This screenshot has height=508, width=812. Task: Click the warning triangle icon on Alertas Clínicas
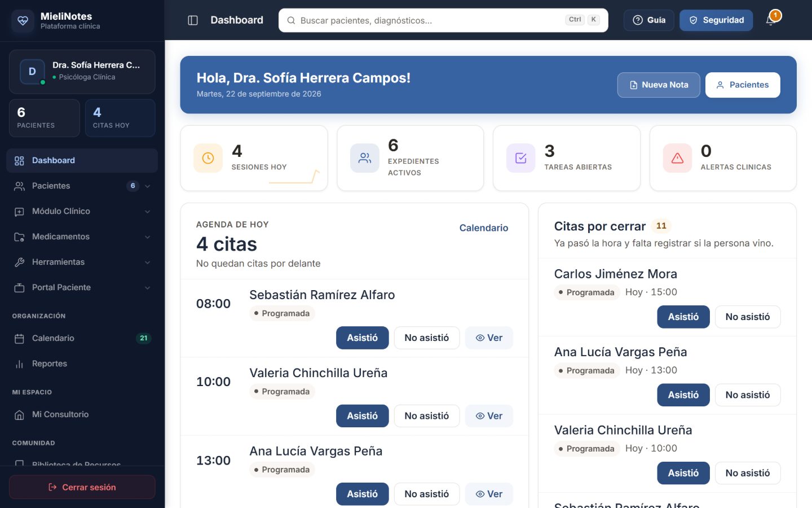tap(678, 158)
